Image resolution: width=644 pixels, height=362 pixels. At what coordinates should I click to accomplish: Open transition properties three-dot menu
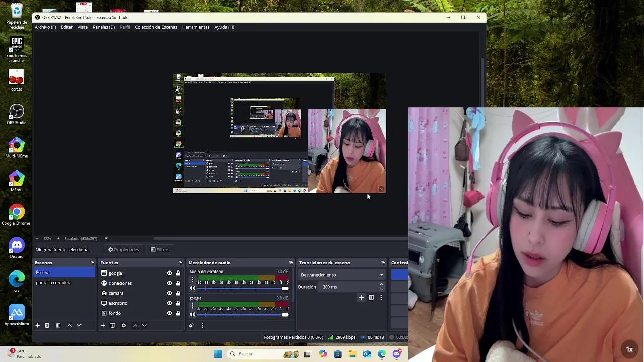tap(381, 297)
